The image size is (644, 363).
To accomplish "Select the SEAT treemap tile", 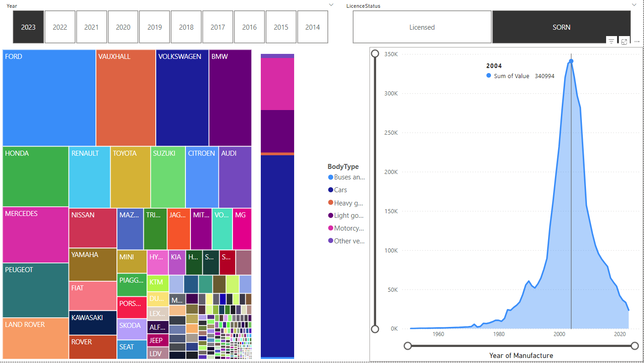I will tap(132, 349).
